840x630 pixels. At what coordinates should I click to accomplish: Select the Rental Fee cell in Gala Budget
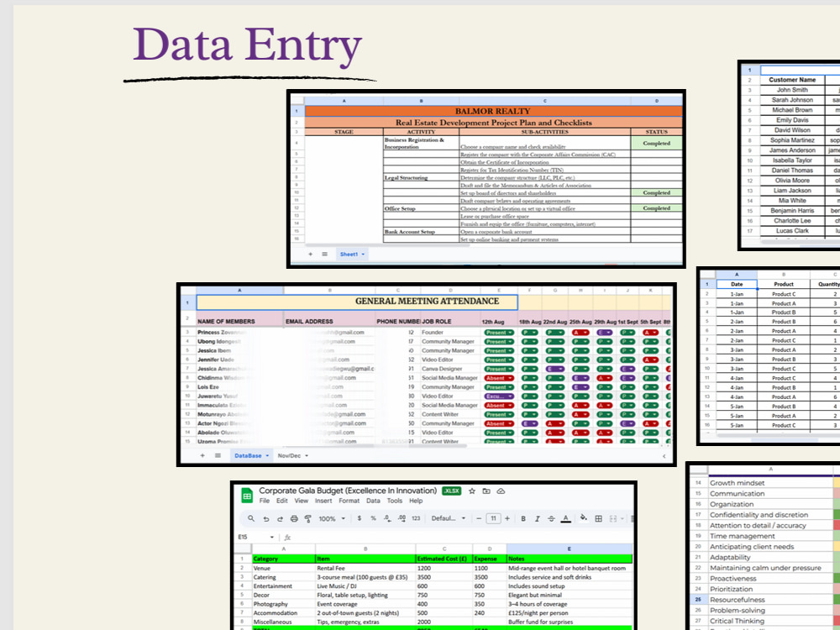coord(366,569)
